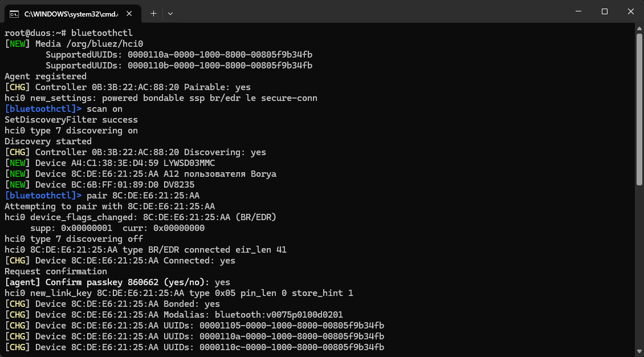
Task: Click the cmd.exe icon on the tab
Action: point(14,13)
